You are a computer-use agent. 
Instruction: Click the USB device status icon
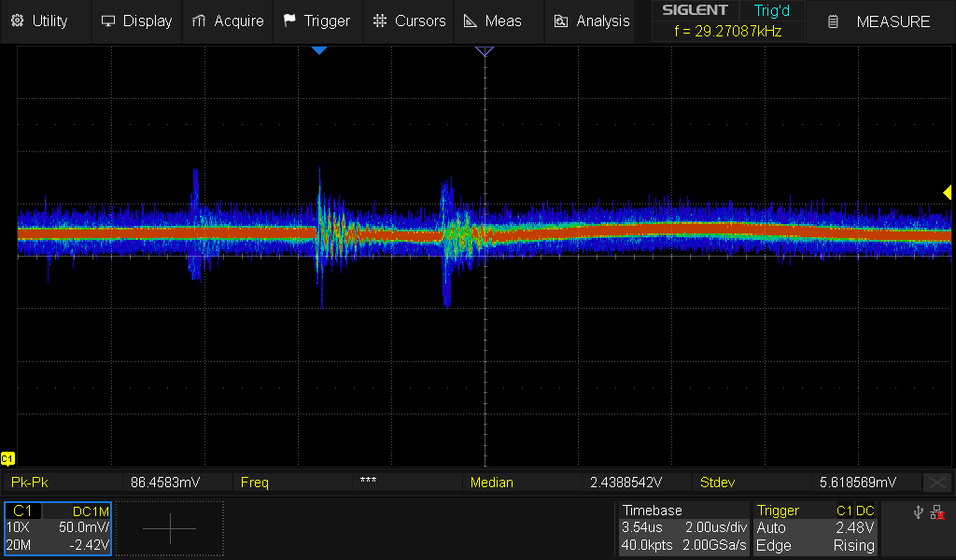tap(919, 512)
